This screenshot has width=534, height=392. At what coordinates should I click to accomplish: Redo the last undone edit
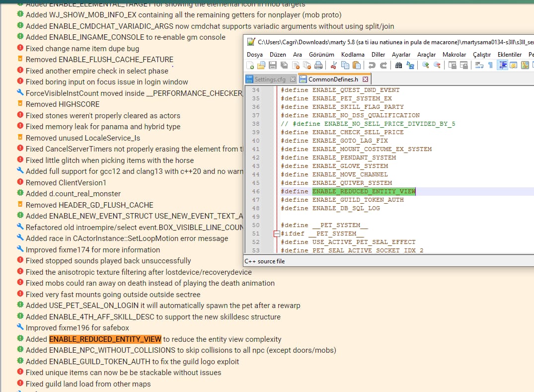[383, 65]
